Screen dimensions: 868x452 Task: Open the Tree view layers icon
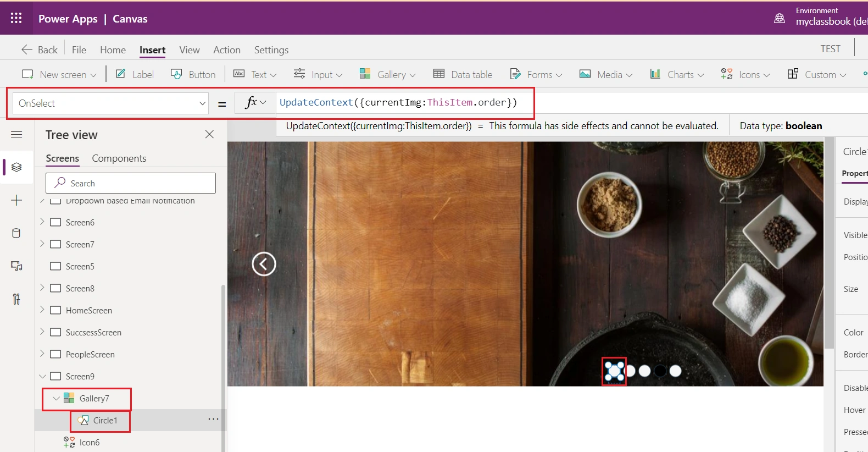16,167
